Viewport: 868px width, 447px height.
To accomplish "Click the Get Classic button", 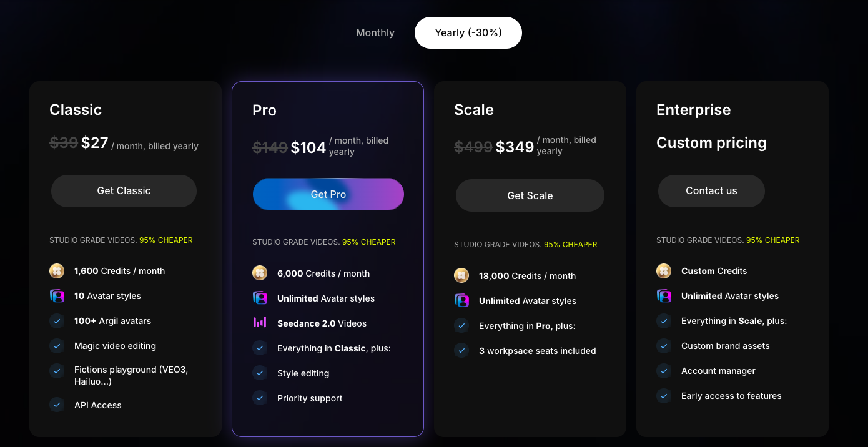I will tap(124, 191).
